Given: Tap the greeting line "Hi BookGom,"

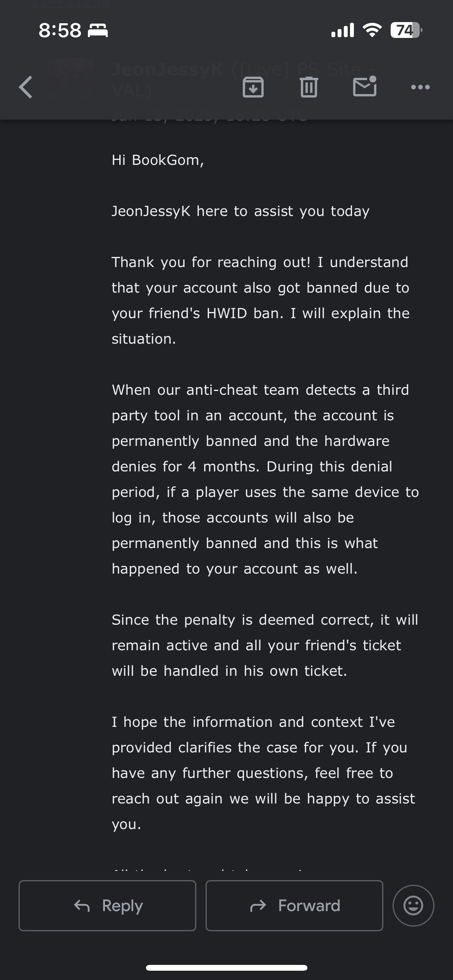Looking at the screenshot, I should coord(158,160).
